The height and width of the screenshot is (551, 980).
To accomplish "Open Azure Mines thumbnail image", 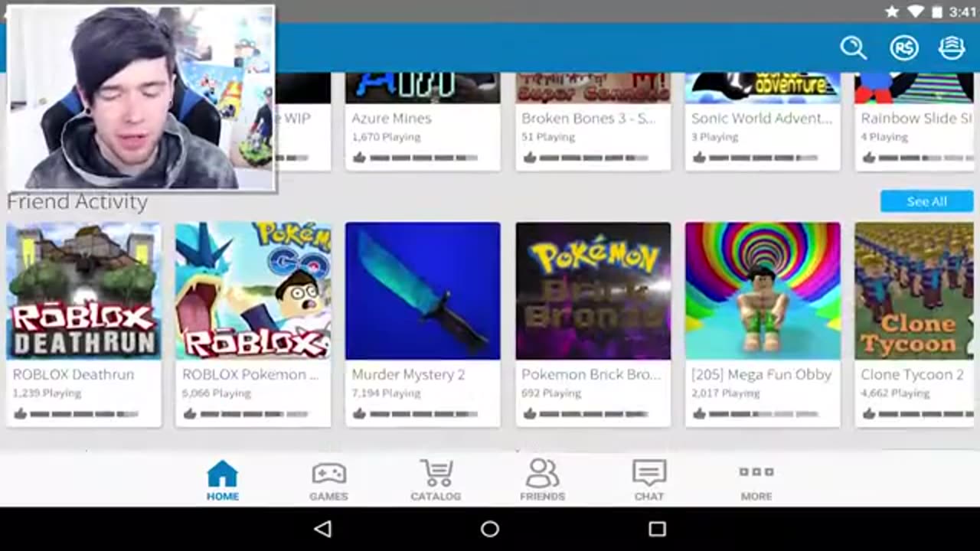I will pos(423,87).
